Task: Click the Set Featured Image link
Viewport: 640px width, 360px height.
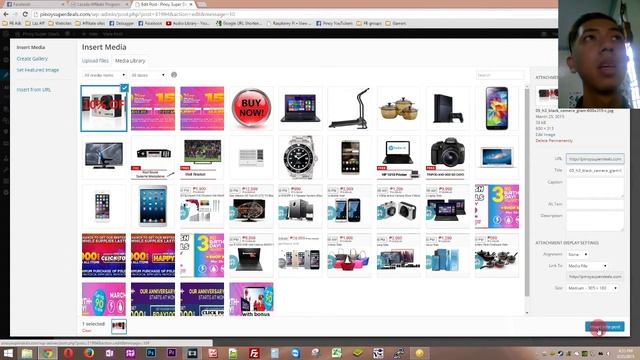Action: 38,70
